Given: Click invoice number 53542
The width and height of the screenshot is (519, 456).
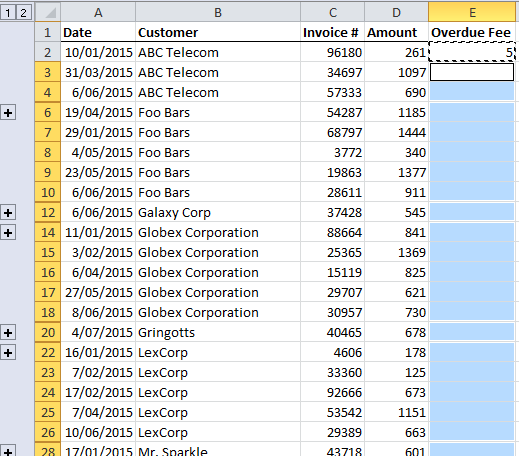Looking at the screenshot, I should [x=332, y=412].
